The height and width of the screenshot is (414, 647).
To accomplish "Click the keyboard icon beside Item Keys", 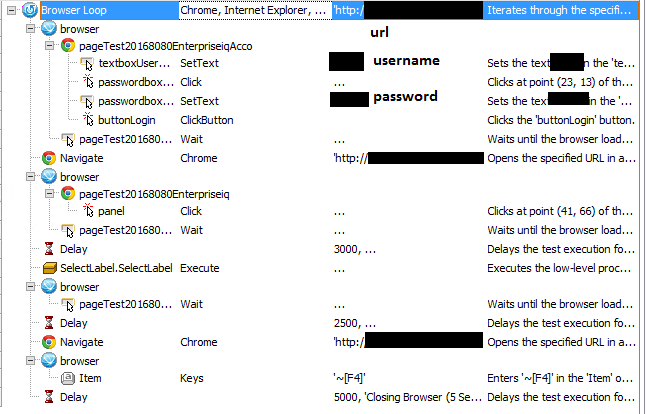I will coord(68,378).
